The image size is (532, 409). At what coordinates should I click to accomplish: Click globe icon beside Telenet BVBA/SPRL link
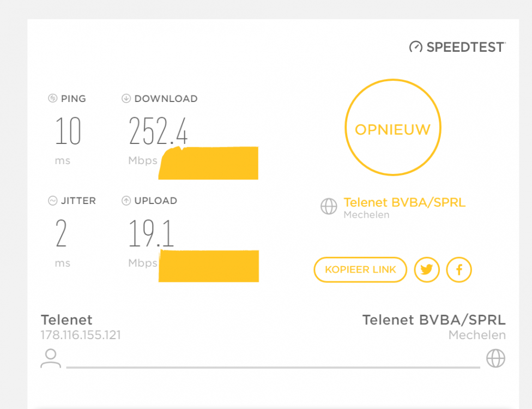click(x=329, y=207)
